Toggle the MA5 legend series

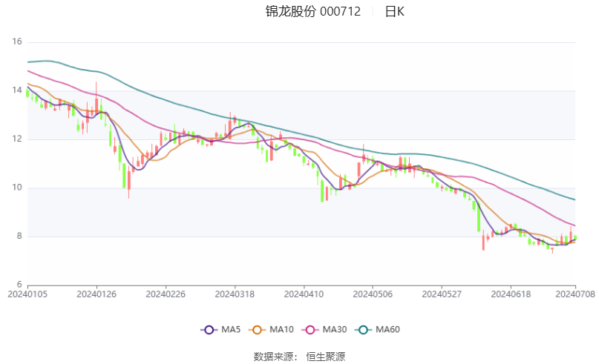point(220,330)
